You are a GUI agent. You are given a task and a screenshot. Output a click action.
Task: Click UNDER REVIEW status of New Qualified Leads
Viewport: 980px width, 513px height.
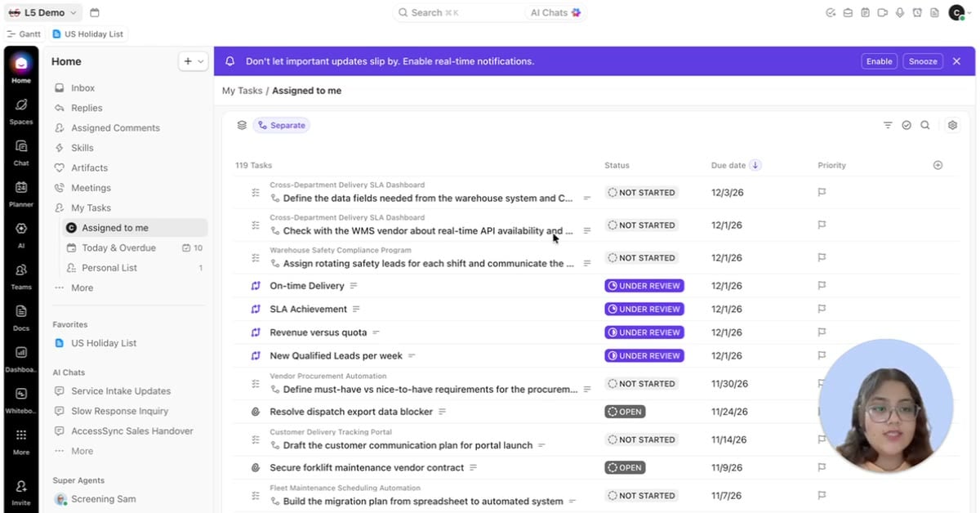click(644, 356)
